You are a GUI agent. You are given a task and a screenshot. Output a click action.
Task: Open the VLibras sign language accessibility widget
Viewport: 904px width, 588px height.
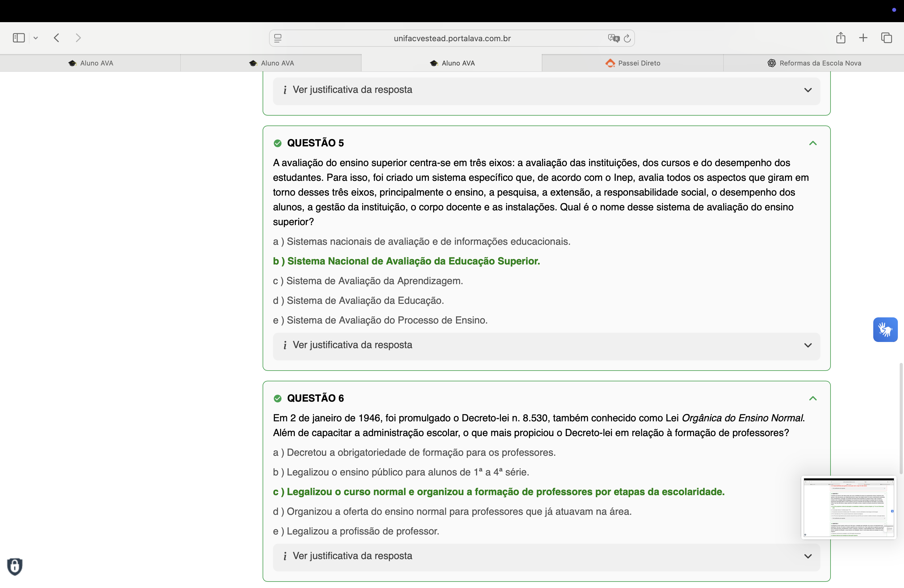click(x=885, y=330)
